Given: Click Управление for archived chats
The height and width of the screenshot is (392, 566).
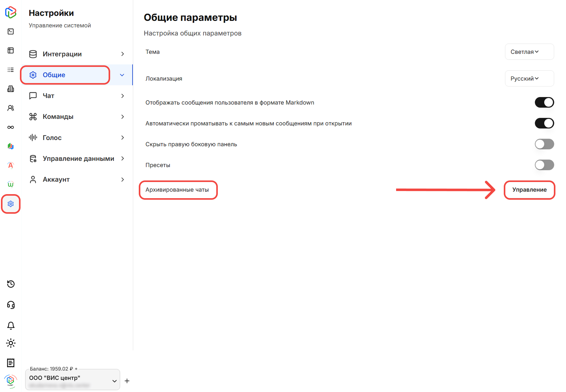Looking at the screenshot, I should click(x=529, y=190).
